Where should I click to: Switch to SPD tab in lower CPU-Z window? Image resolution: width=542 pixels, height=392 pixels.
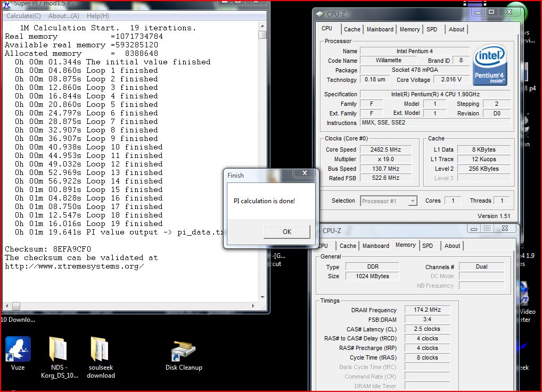[x=428, y=246]
